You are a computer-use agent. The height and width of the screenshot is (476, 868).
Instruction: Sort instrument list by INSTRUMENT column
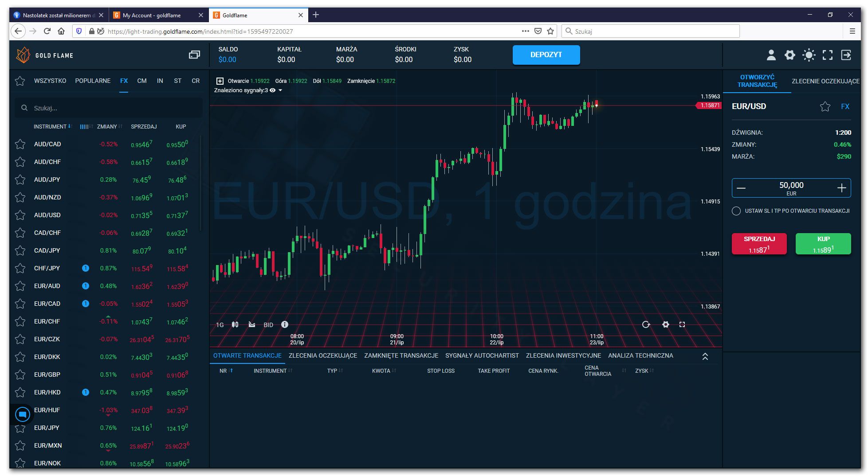click(52, 127)
